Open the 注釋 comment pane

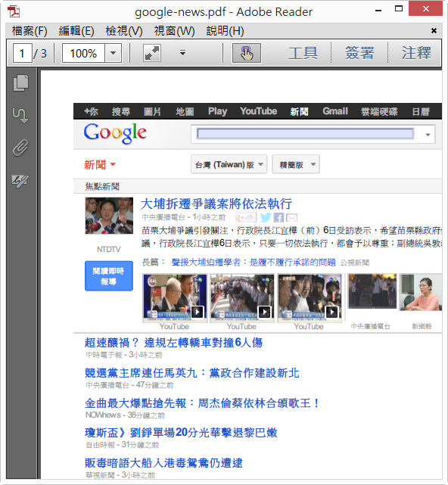[x=416, y=53]
